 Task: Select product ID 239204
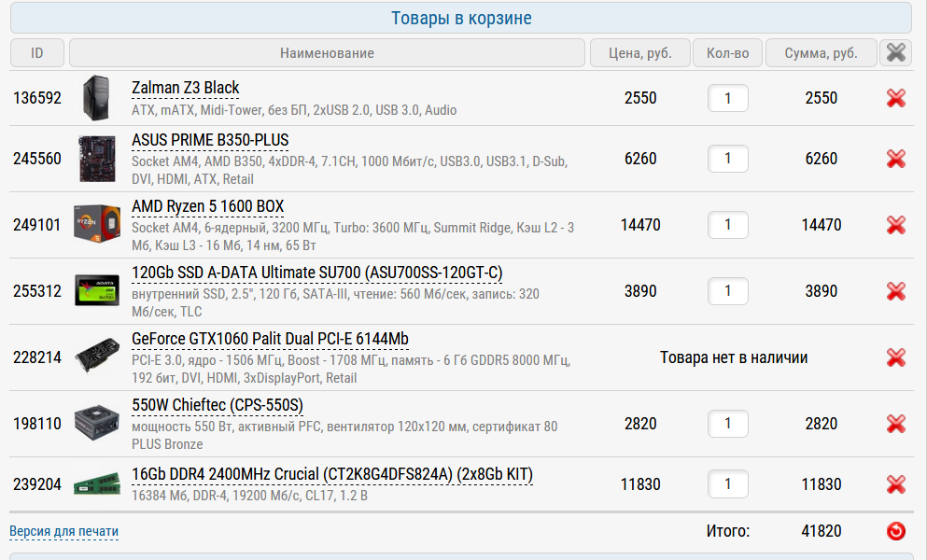click(37, 484)
